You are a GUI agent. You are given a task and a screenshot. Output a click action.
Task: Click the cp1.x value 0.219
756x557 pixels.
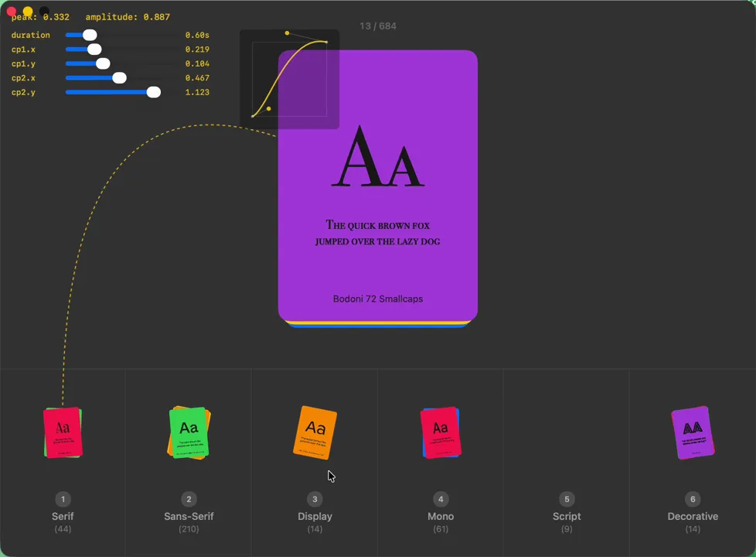pos(197,50)
